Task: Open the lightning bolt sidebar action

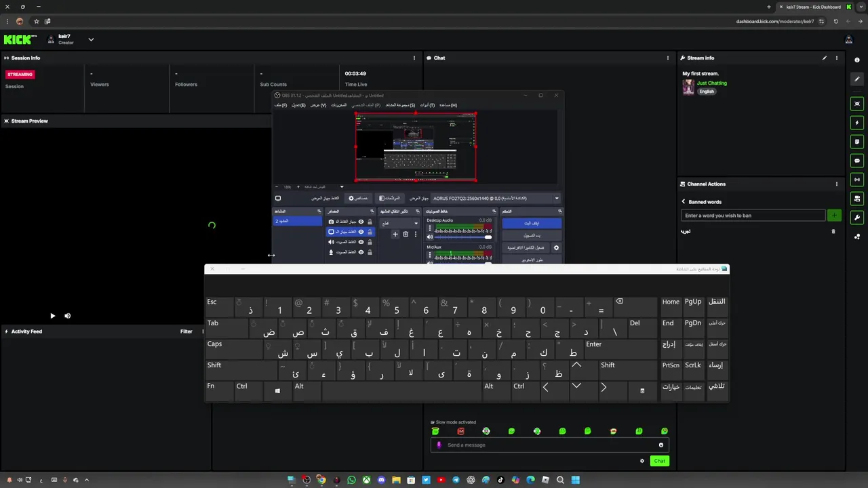Action: tap(857, 123)
